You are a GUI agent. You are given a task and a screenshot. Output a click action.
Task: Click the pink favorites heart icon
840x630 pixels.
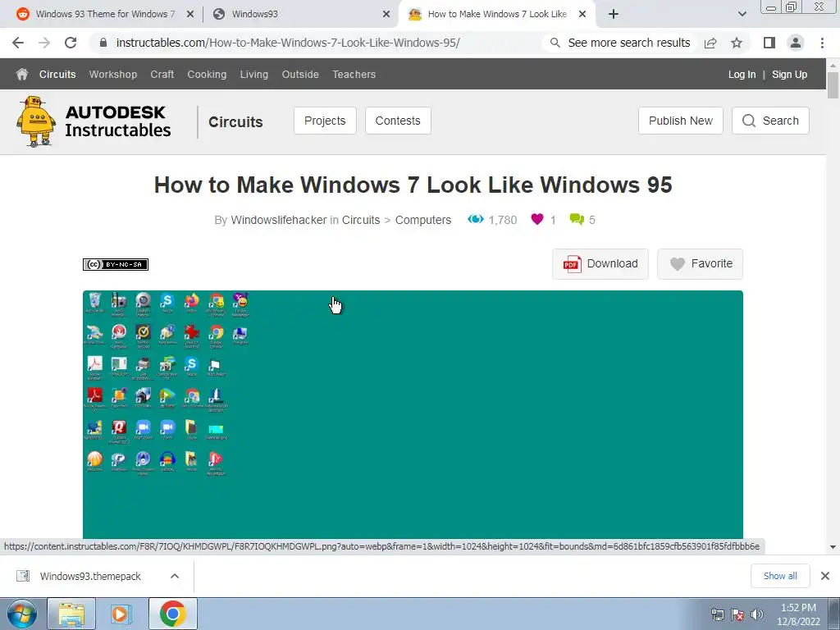pos(537,219)
